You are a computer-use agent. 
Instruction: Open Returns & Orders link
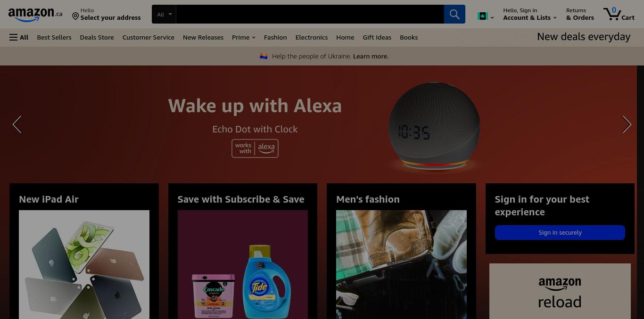pyautogui.click(x=580, y=14)
